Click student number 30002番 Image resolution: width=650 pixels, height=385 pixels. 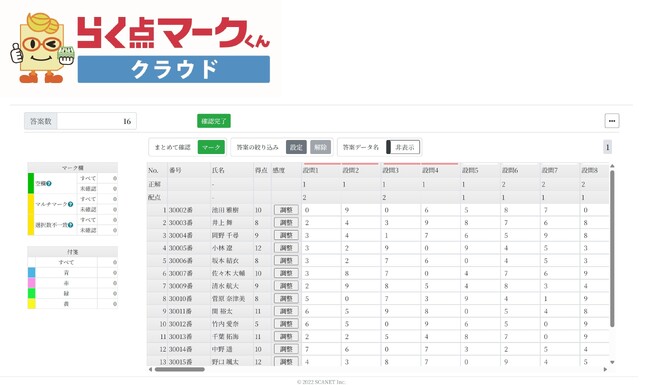[181, 210]
